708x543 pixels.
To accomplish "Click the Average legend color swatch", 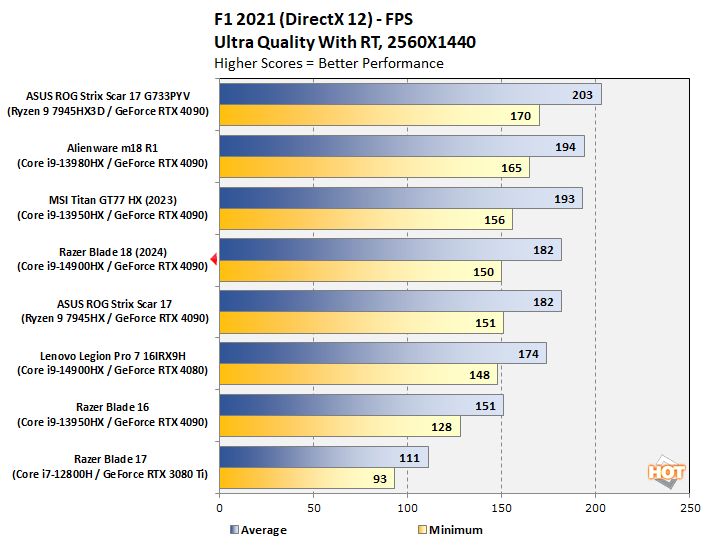I will (234, 529).
